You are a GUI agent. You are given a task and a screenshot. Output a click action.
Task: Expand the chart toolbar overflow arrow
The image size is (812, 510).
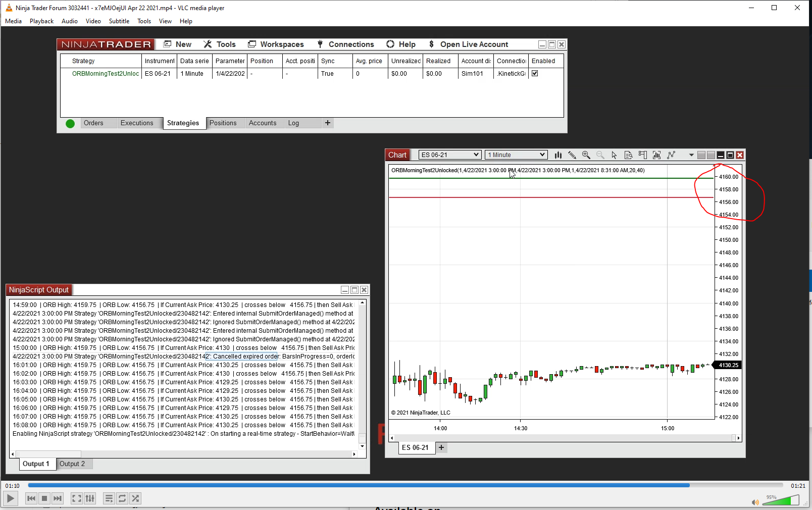[x=691, y=155]
